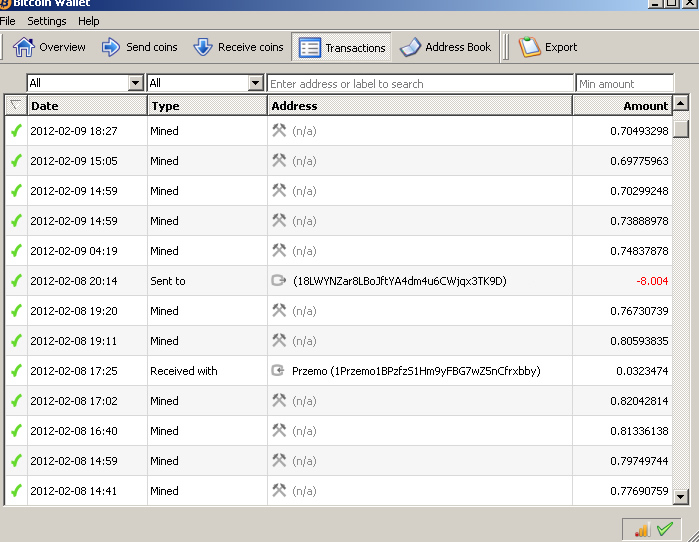Click the mined pickaxe icon for 0.74837878
Viewport: 699px width, 542px height.
tap(279, 250)
